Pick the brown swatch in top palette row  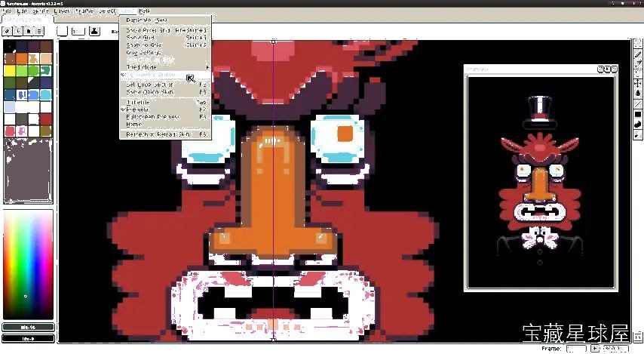click(x=46, y=46)
